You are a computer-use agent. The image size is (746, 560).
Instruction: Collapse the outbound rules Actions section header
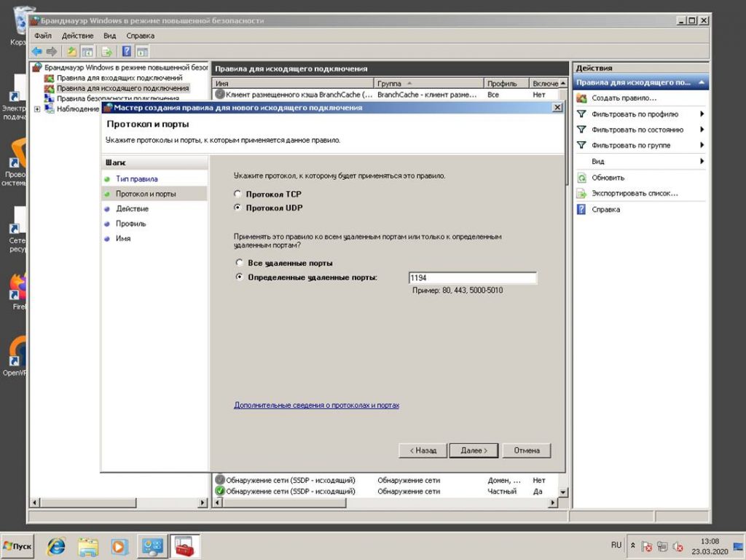702,82
